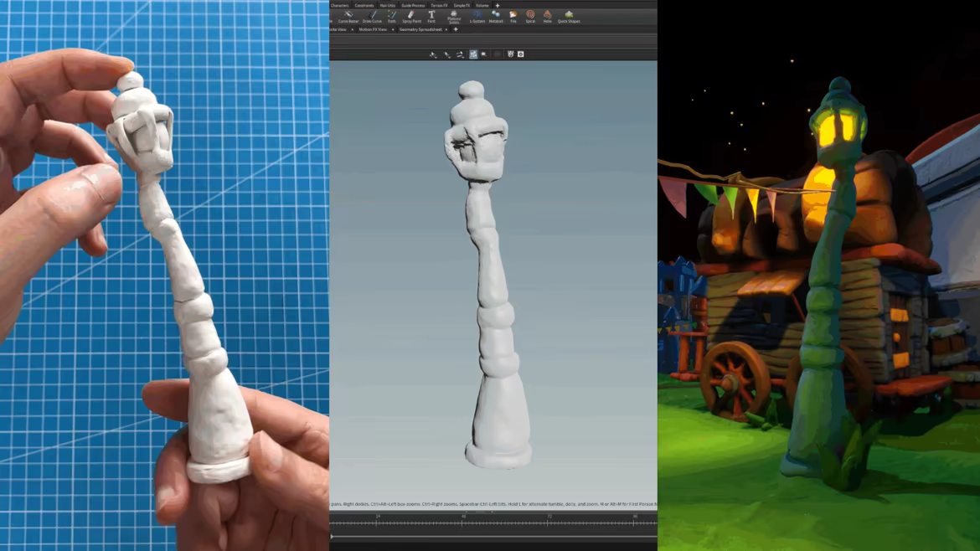
Task: Close the Motion FX View pane tab
Action: click(393, 29)
